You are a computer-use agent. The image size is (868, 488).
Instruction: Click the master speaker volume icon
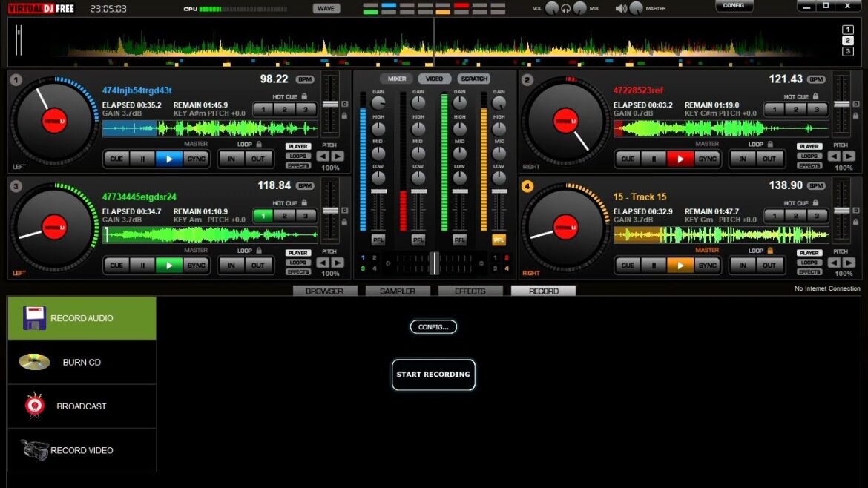click(621, 8)
